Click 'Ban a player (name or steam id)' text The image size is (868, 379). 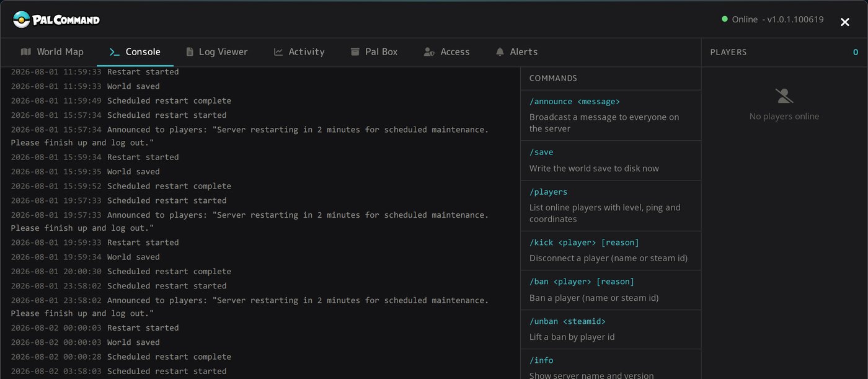tap(594, 298)
